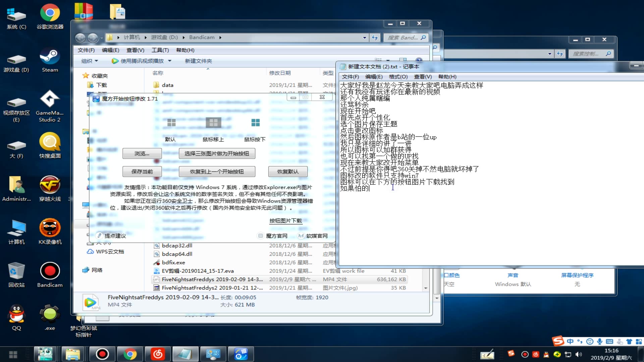The image size is (644, 362).
Task: Open the Steam desktop shortcut
Action: click(50, 60)
